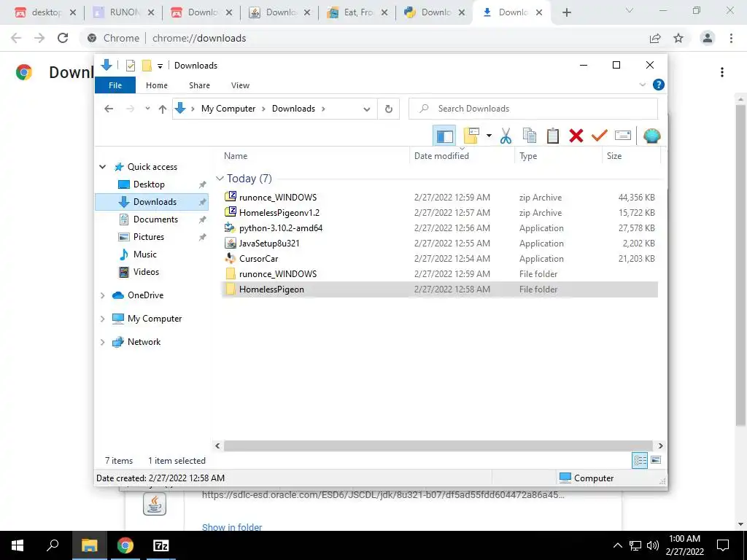Select the JavaSetup8u321 application
This screenshot has height=560, width=747.
[x=269, y=244]
